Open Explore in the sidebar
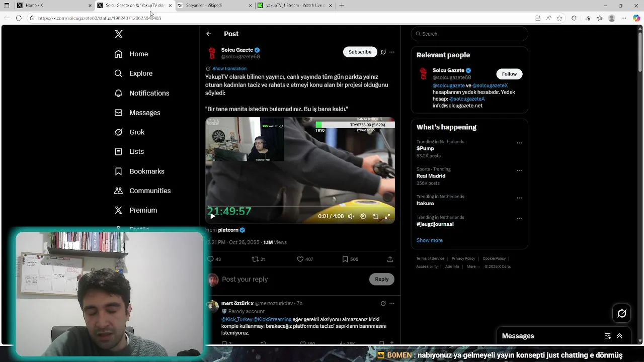Image resolution: width=644 pixels, height=362 pixels. click(133, 73)
